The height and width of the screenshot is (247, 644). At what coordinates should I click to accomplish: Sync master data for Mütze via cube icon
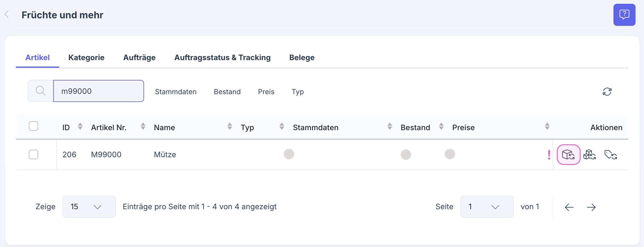pyautogui.click(x=569, y=155)
